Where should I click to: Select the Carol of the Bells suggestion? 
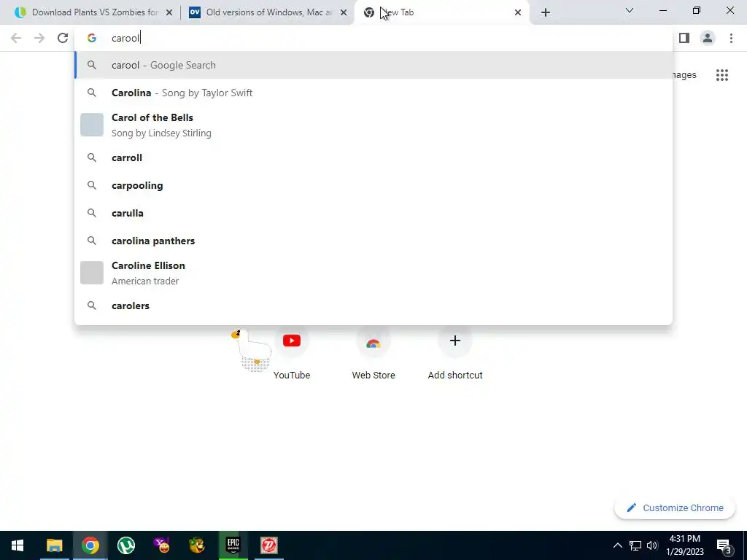pyautogui.click(x=373, y=125)
